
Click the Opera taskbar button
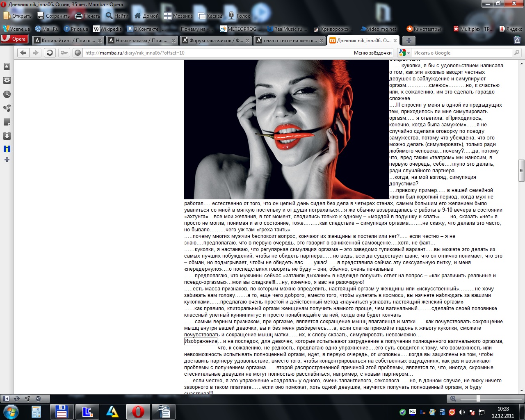tap(138, 411)
